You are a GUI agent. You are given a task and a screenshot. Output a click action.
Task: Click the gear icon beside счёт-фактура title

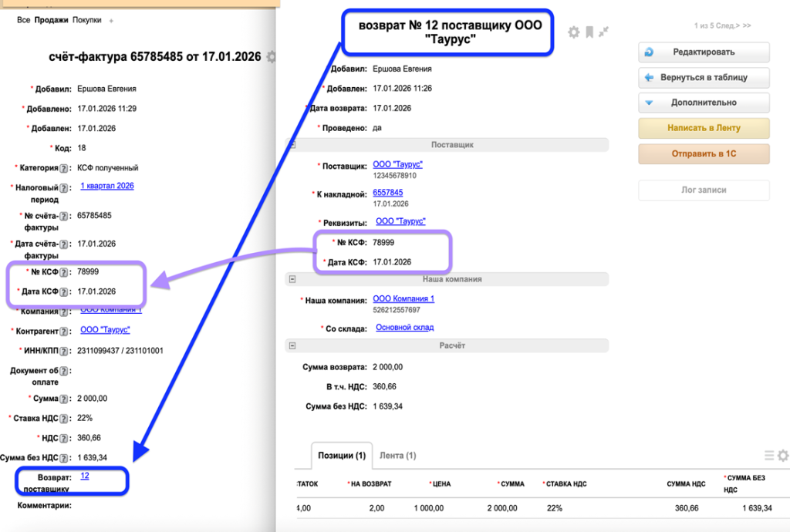click(x=270, y=56)
